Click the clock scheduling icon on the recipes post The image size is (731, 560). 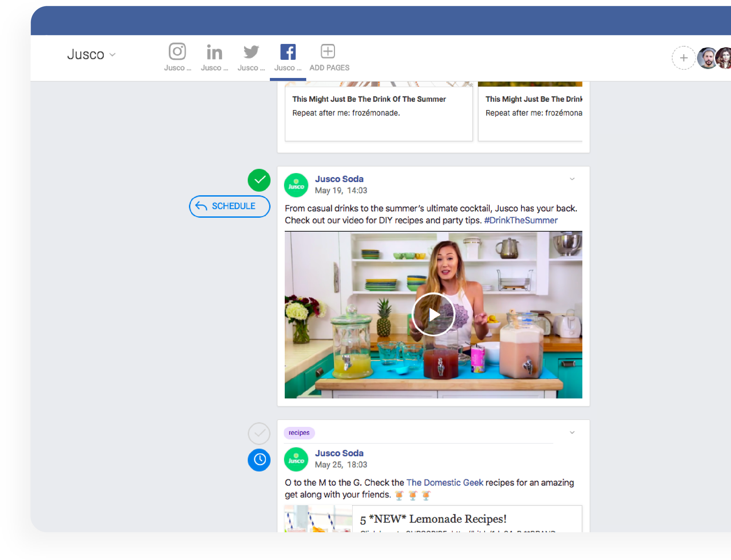pyautogui.click(x=259, y=460)
